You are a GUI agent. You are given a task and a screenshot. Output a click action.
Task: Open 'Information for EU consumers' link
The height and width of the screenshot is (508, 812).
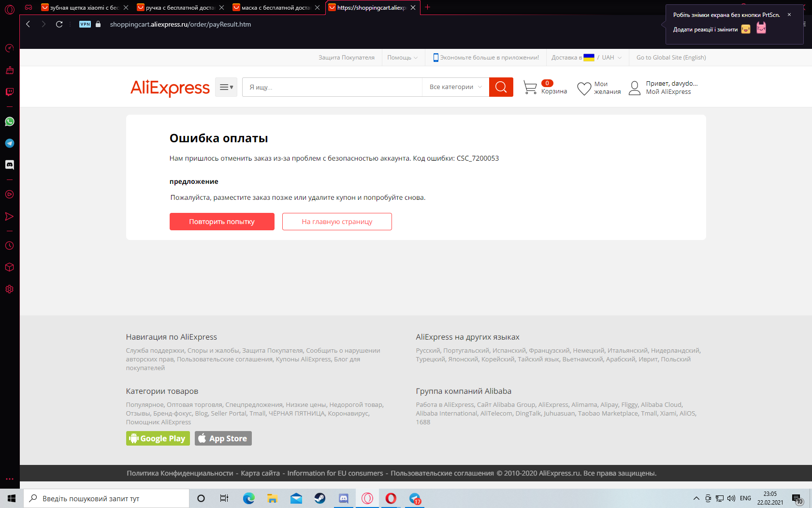335,473
